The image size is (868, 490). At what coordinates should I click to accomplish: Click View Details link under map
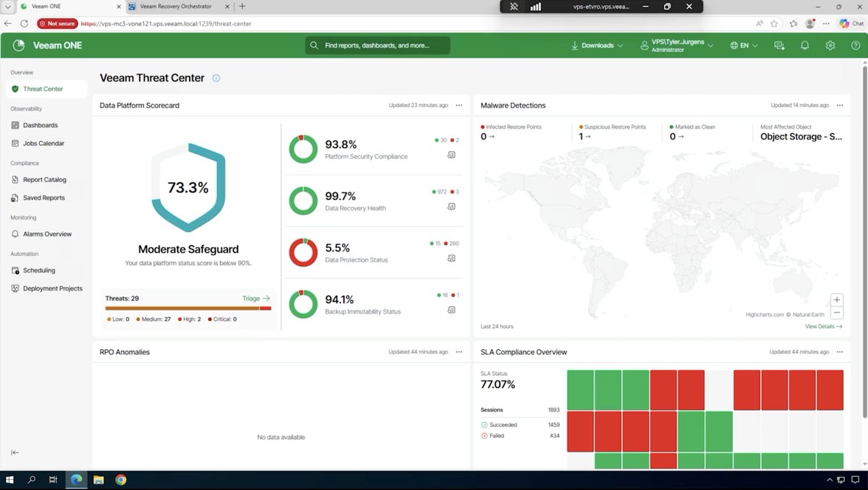pyautogui.click(x=824, y=327)
